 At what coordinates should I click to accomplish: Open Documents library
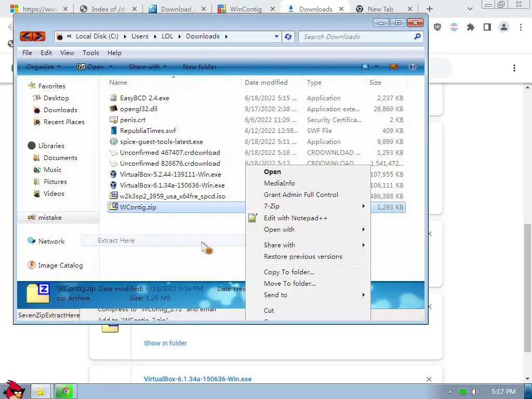pyautogui.click(x=60, y=158)
